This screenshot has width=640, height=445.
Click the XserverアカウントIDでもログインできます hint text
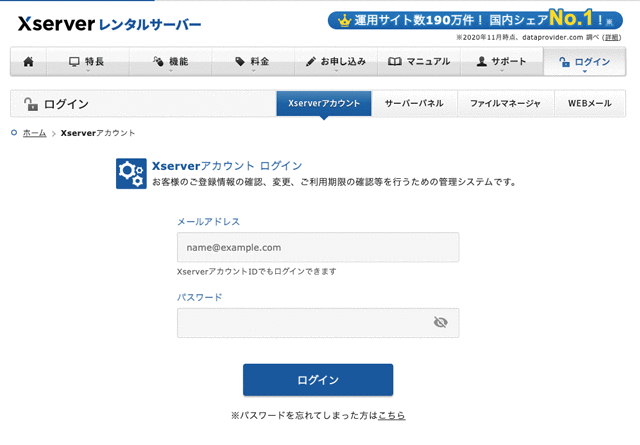coord(257,271)
